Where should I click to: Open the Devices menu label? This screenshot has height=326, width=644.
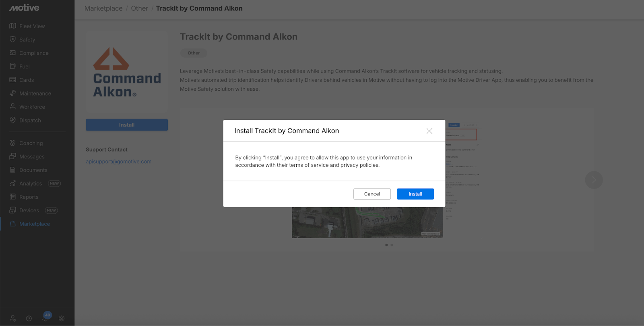(x=29, y=211)
